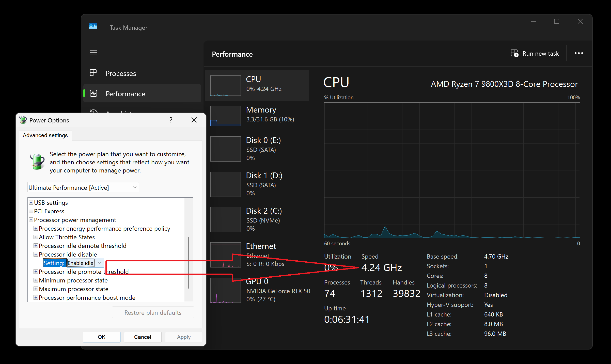The height and width of the screenshot is (364, 611).
Task: Click the settings tree vertical scrollbar thumb
Action: pyautogui.click(x=189, y=262)
